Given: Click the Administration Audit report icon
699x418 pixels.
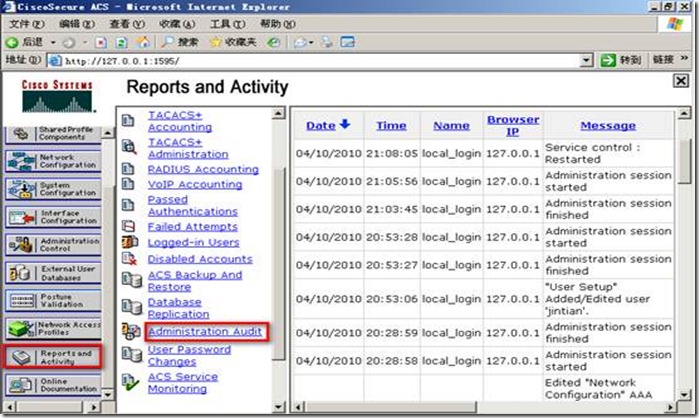Looking at the screenshot, I should point(132,331).
